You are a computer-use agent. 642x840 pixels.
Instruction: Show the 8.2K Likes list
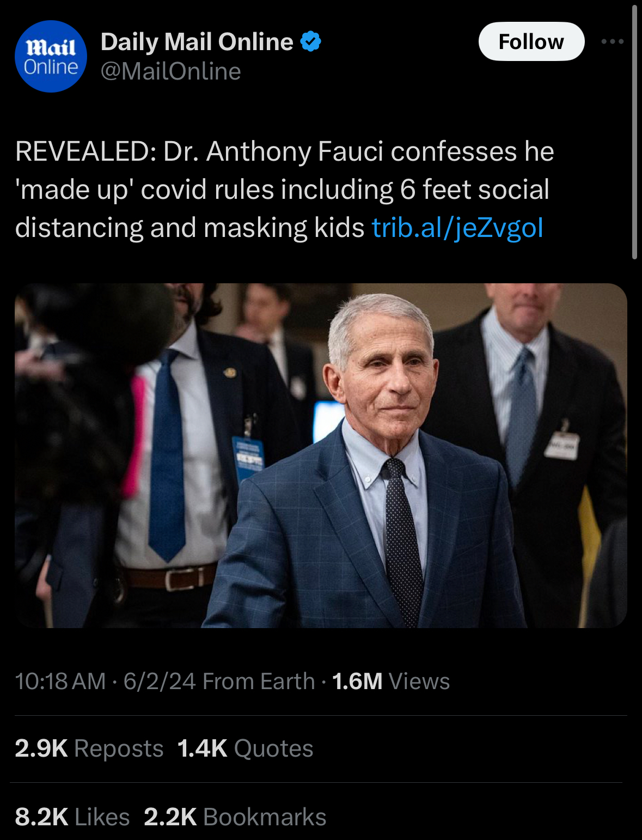coord(72,817)
